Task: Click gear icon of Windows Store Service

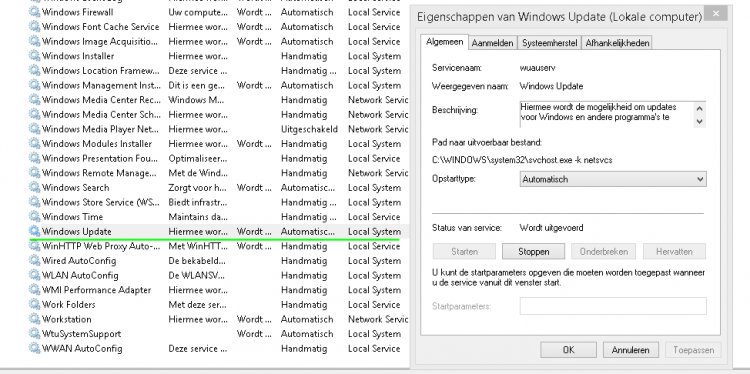Action: point(34,202)
